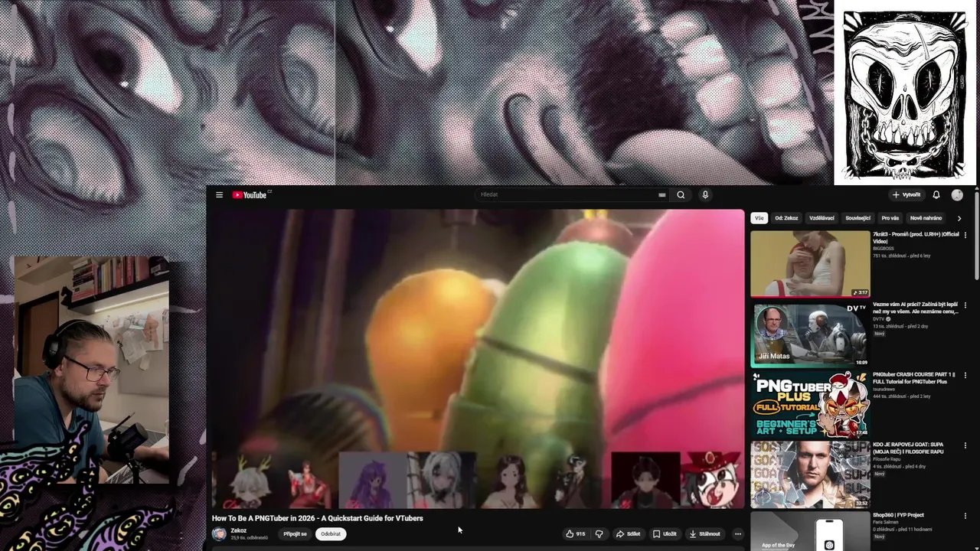Open the account avatar menu

pyautogui.click(x=957, y=194)
